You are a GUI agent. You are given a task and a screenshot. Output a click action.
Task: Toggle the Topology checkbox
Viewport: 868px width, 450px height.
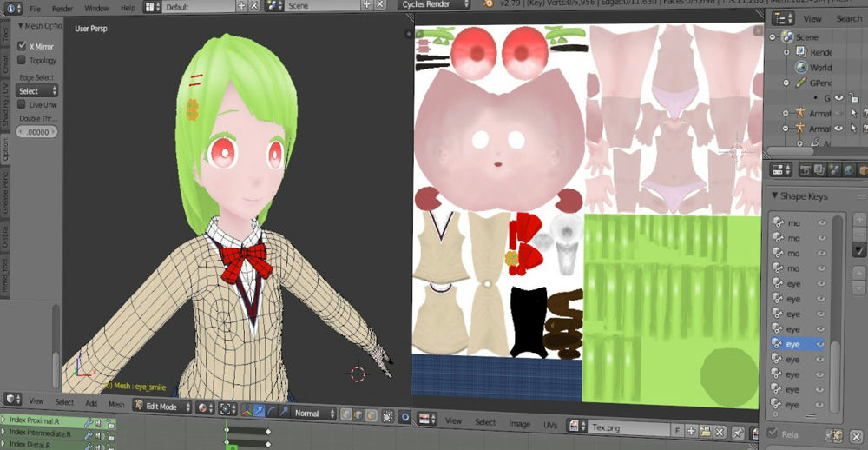pos(23,61)
